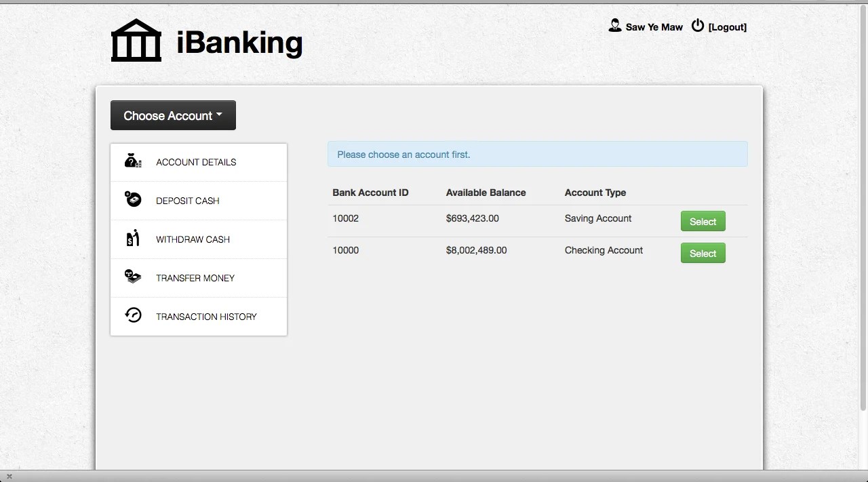Screen dimensions: 868x482
Task: Click the Bank Account ID column header
Action: click(x=370, y=193)
